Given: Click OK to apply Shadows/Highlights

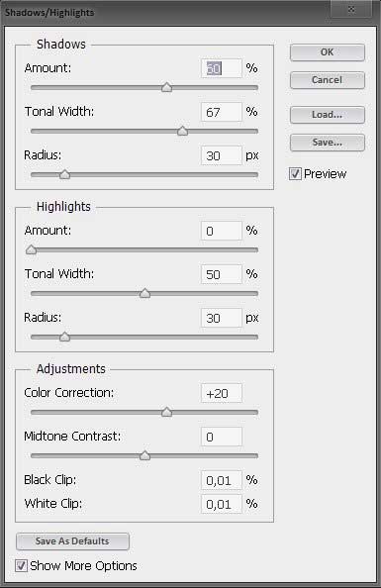Looking at the screenshot, I should tap(327, 52).
